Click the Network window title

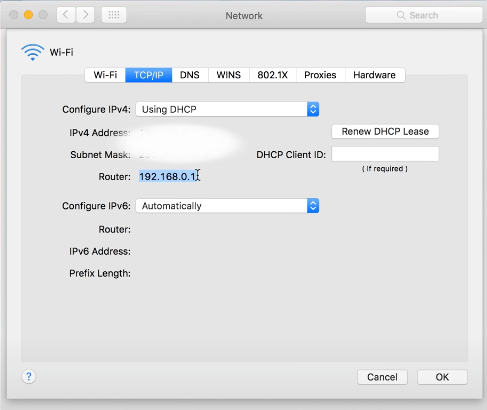[x=244, y=16]
